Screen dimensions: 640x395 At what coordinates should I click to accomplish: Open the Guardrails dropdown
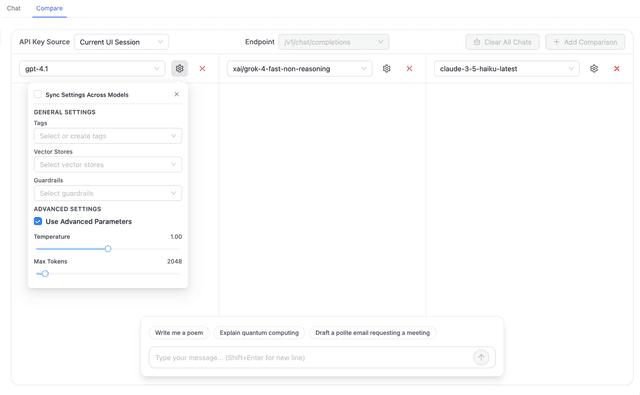pos(108,193)
